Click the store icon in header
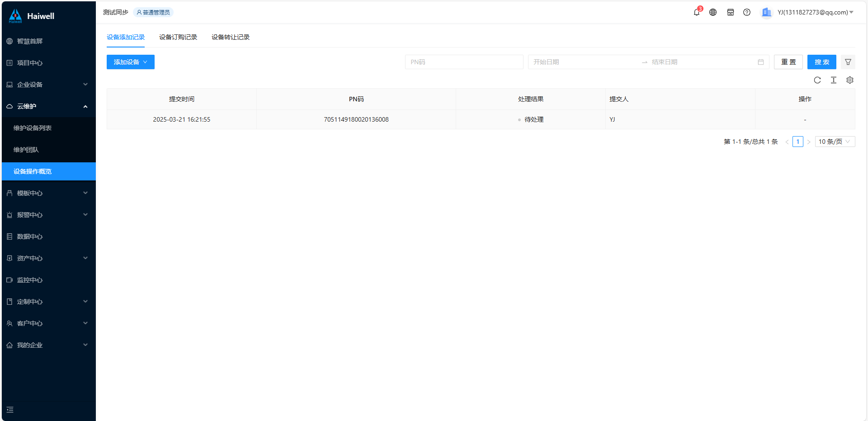 pyautogui.click(x=730, y=13)
